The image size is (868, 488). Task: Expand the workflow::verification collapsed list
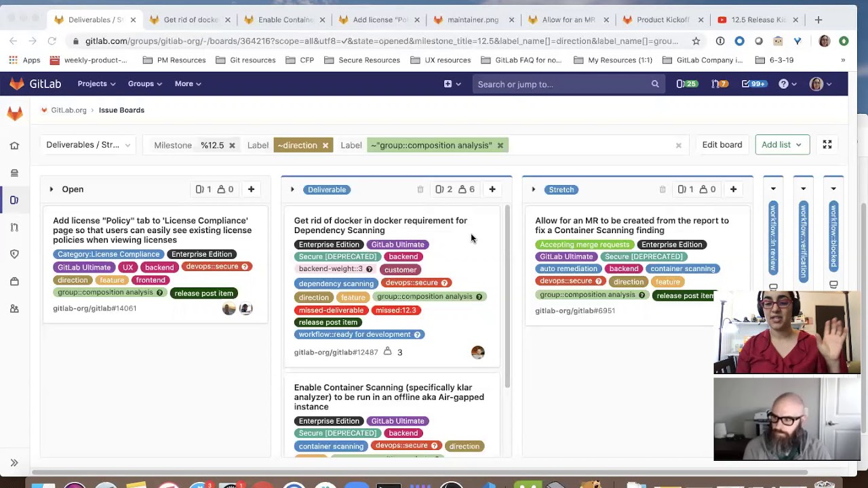tap(804, 189)
